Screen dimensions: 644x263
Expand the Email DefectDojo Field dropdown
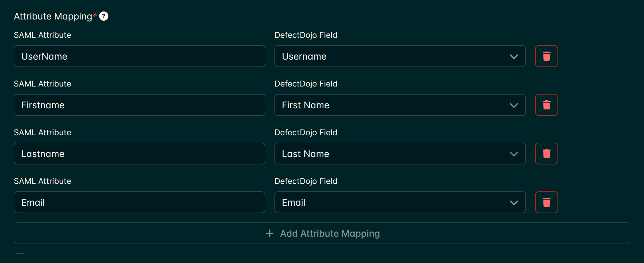[400, 202]
